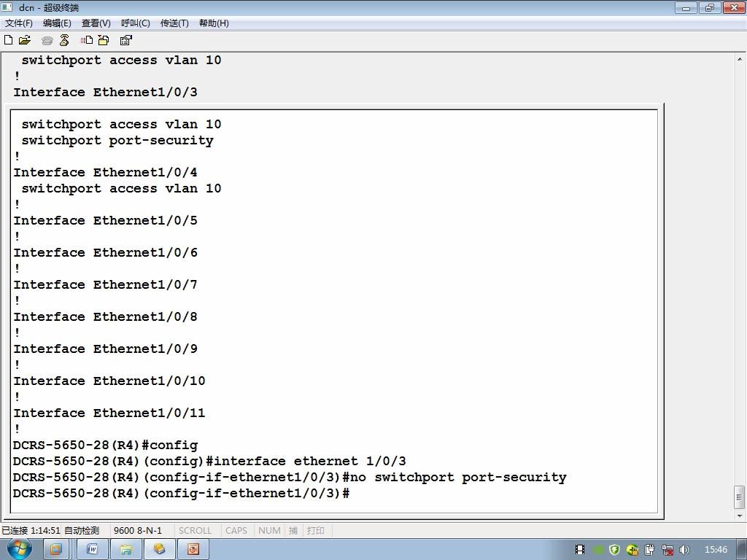
Task: Click the 'Interface Ethernet1/0/4' line
Action: (x=105, y=172)
